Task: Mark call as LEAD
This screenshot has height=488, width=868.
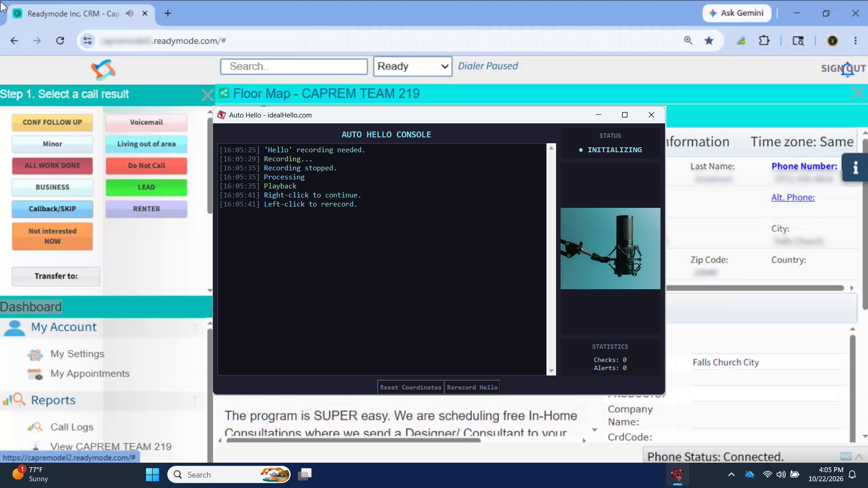Action: point(146,188)
